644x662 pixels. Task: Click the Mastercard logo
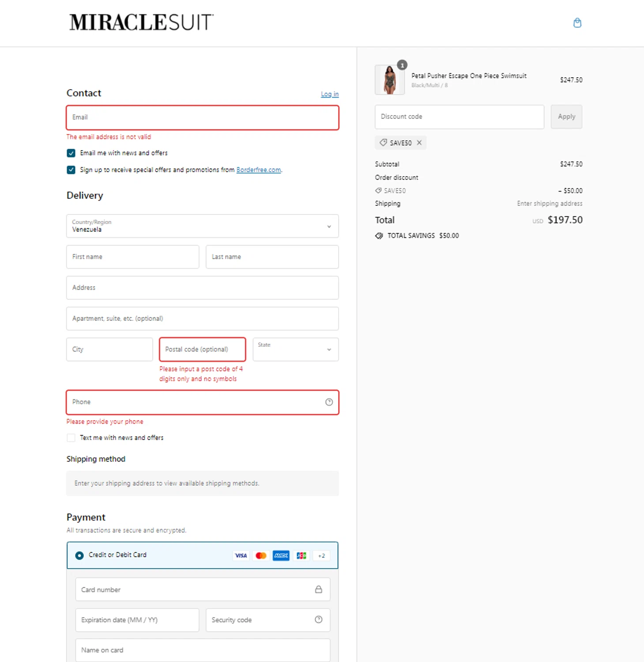(x=261, y=556)
